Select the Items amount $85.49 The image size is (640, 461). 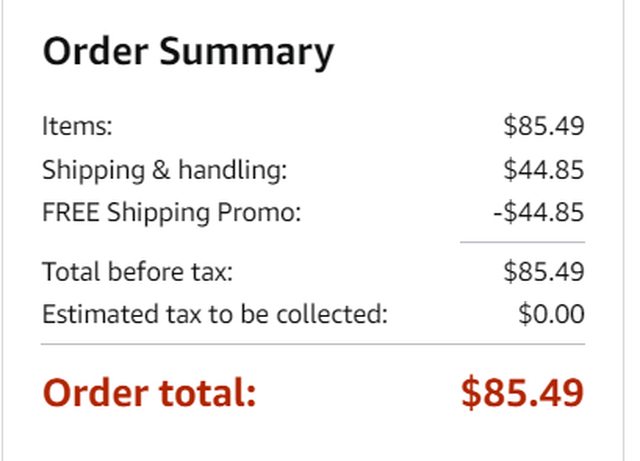pos(543,127)
